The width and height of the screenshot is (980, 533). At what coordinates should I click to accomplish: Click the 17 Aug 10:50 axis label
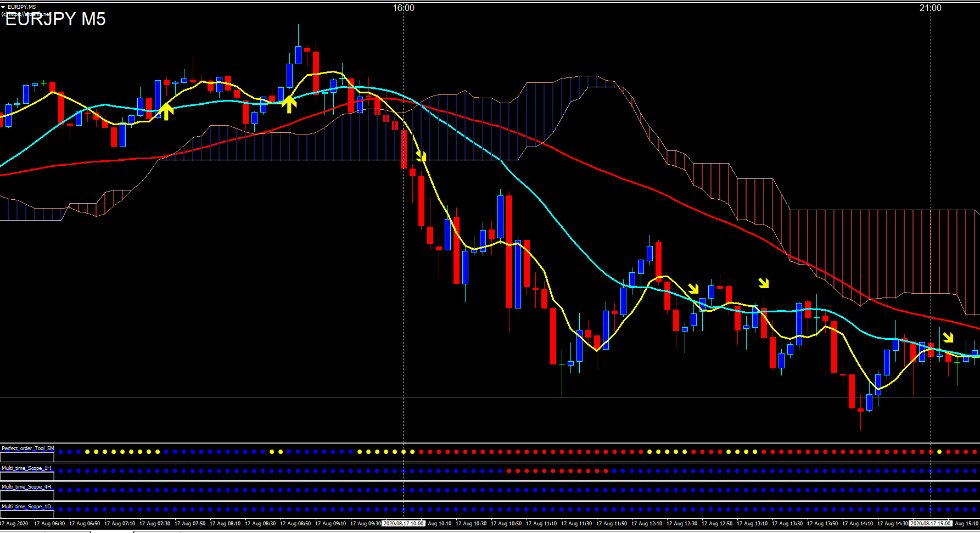tap(506, 524)
